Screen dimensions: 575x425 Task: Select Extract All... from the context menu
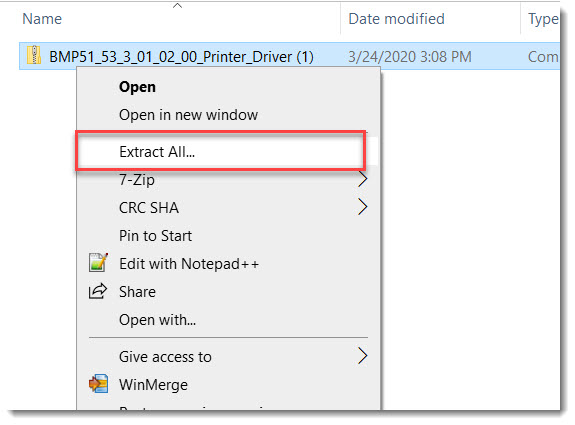pyautogui.click(x=221, y=151)
